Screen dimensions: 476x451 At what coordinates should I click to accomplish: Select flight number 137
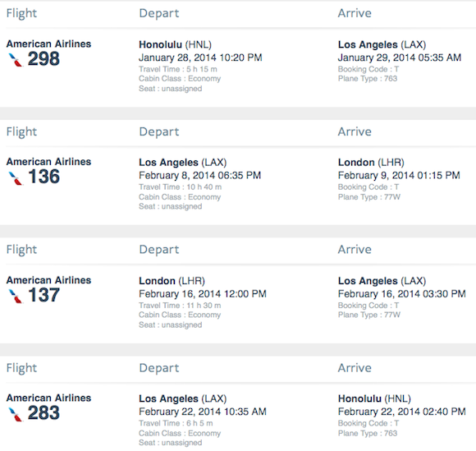coord(43,295)
